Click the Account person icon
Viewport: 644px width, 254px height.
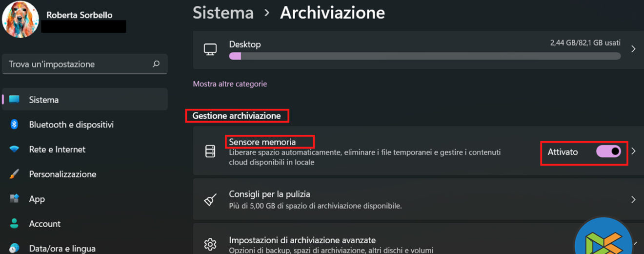[14, 224]
